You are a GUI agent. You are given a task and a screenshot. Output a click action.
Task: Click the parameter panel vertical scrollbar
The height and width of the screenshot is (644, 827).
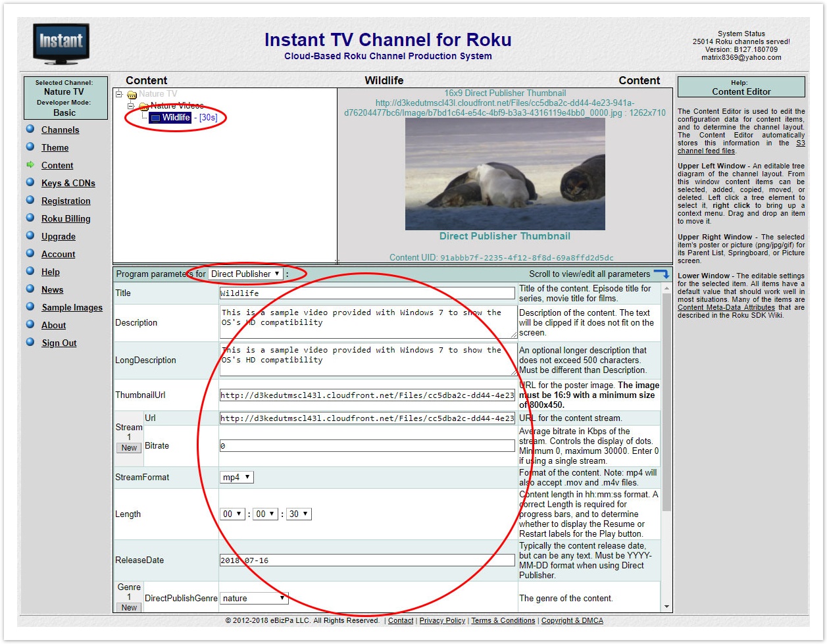pos(666,403)
